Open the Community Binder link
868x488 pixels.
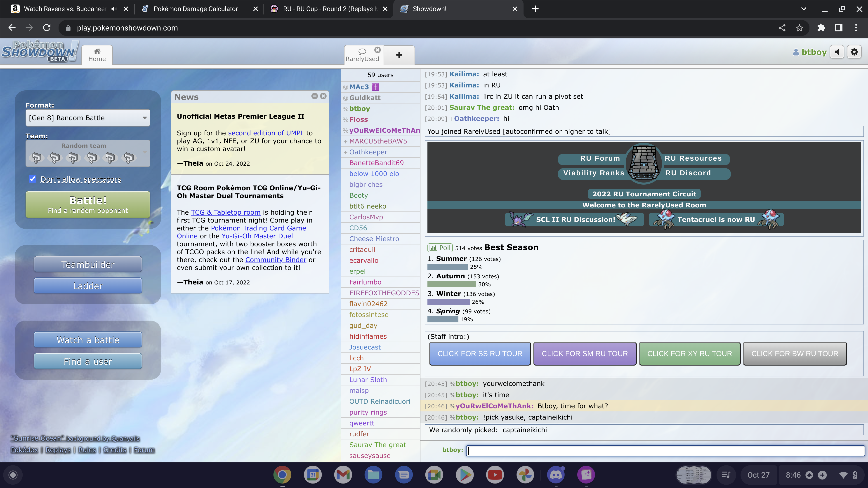pos(276,260)
